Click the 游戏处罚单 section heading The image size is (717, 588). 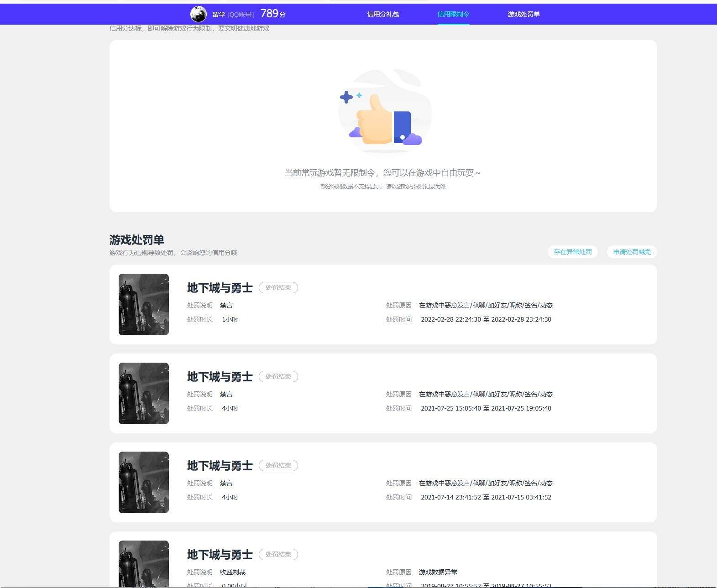[137, 240]
